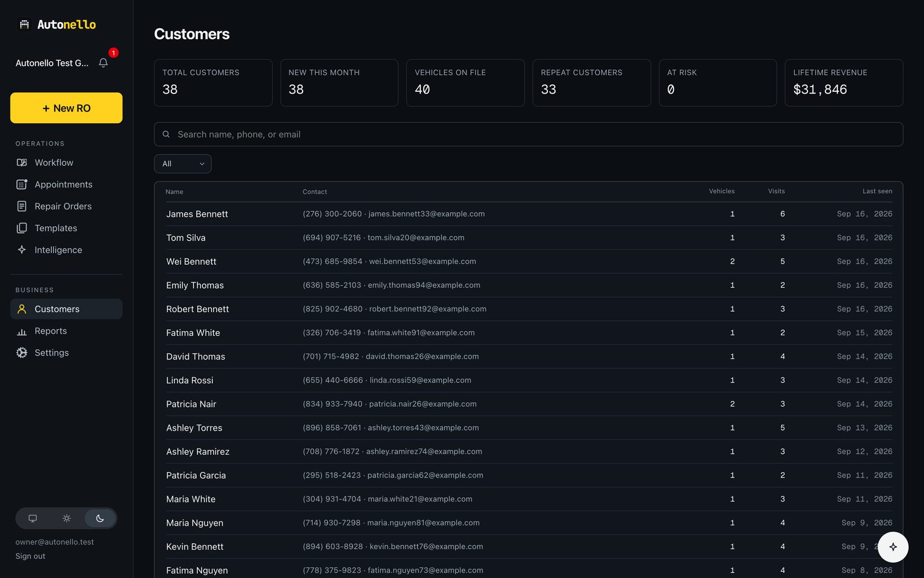Click Sep 13, 2026 last seen date
The image size is (924, 578).
point(865,428)
